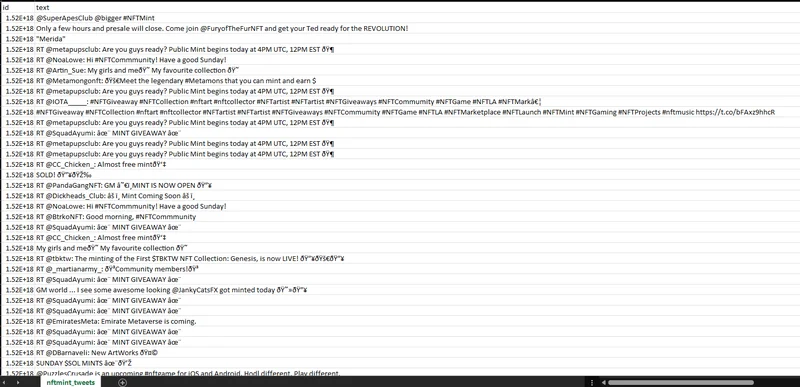Select the id cell beside "Merida"
This screenshot has height=387, width=800.
[18, 39]
